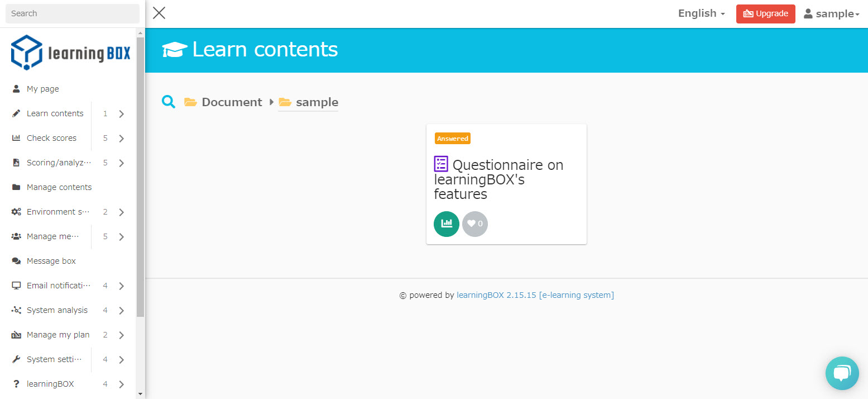The height and width of the screenshot is (399, 868).
Task: Click the Message box speech bubbles icon
Action: pyautogui.click(x=16, y=261)
